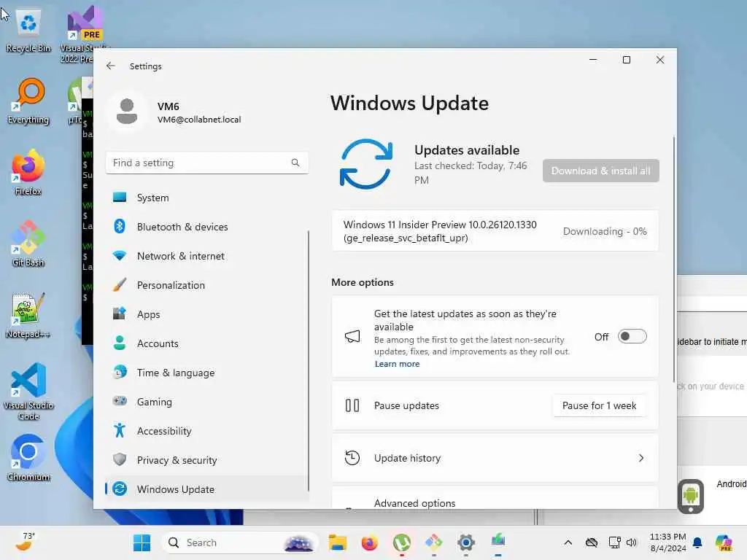Open Git Bash from the taskbar
The height and width of the screenshot is (560, 747).
(x=433, y=542)
